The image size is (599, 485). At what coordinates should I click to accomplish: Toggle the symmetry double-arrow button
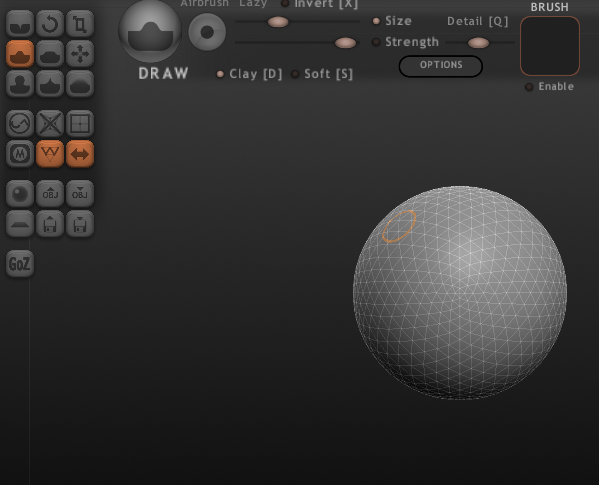[x=80, y=154]
